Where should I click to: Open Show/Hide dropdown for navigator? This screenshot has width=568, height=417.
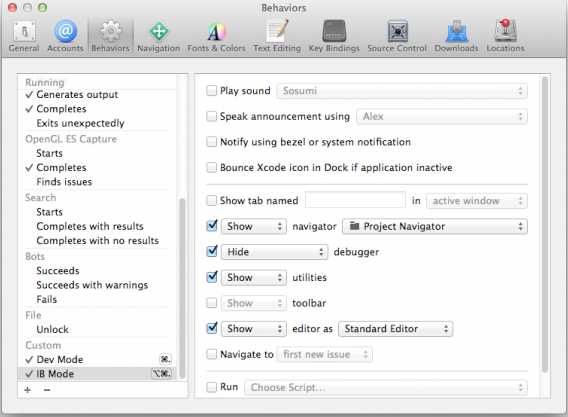(x=254, y=226)
